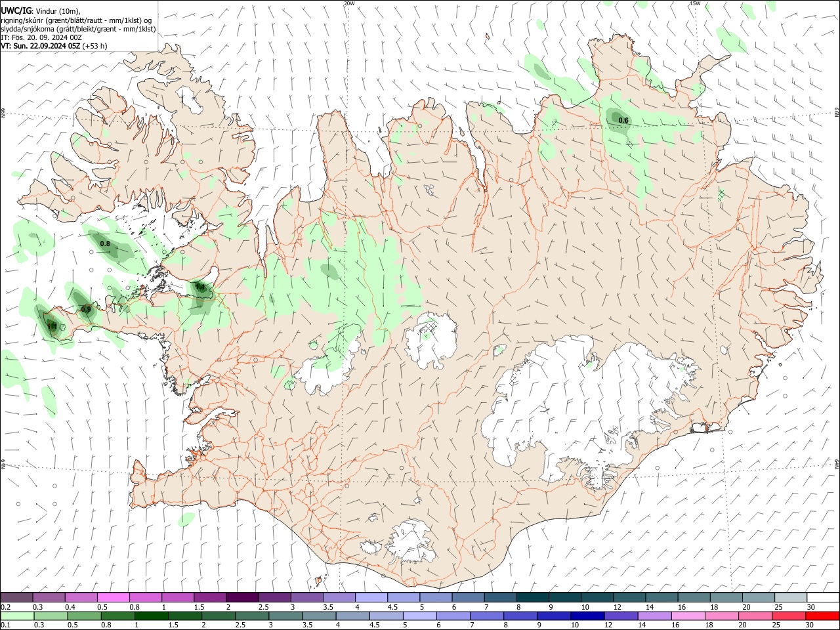Pick the deep blue 10 mm rain swatch

point(588,616)
